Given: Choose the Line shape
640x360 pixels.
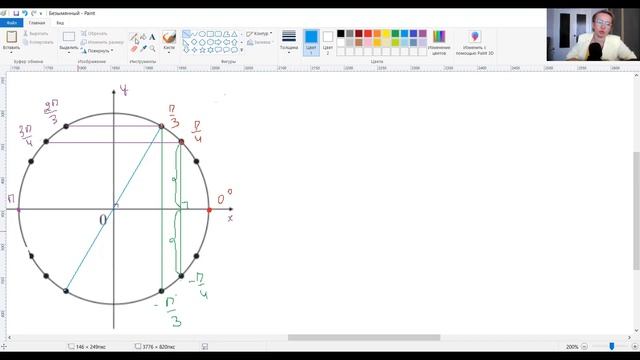Looking at the screenshot, I should coord(186,34).
